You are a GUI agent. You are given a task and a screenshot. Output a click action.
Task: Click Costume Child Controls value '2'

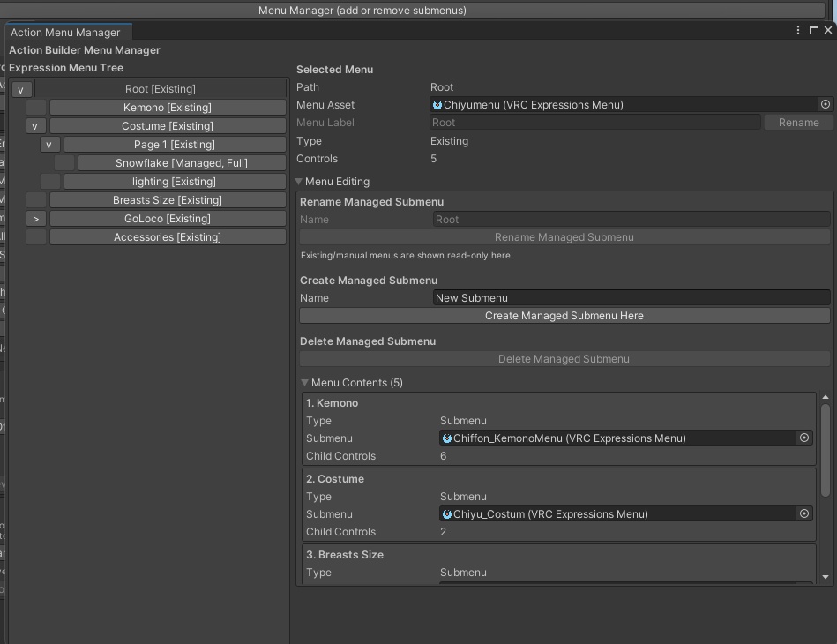click(x=443, y=532)
